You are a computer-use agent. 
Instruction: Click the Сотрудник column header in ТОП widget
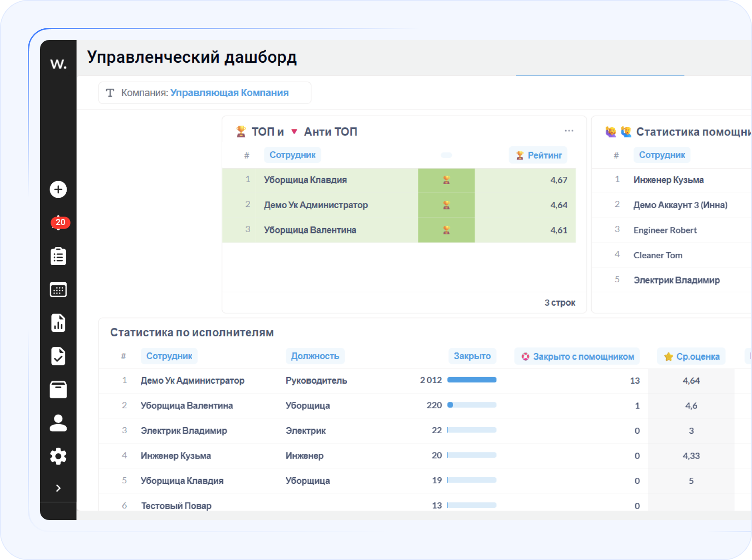coord(292,155)
